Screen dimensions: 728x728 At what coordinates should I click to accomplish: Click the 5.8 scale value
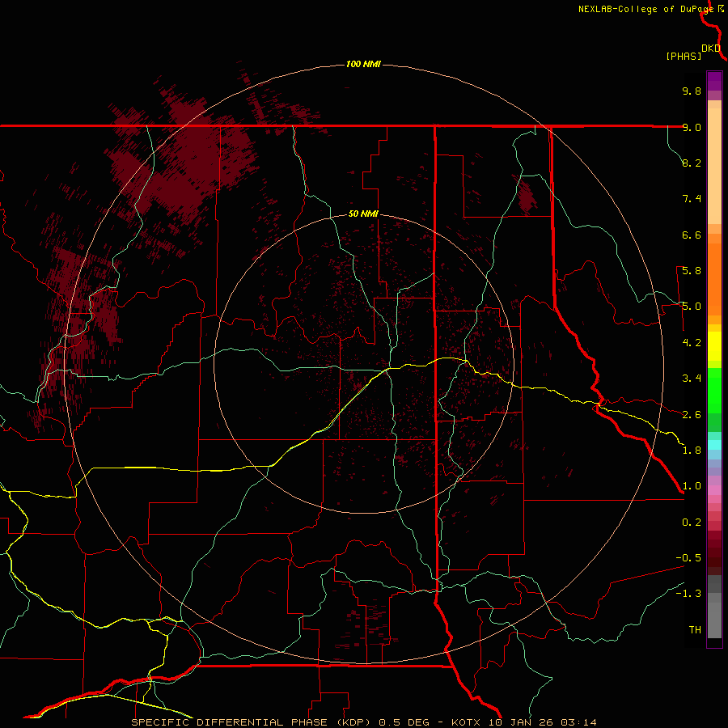(x=692, y=271)
